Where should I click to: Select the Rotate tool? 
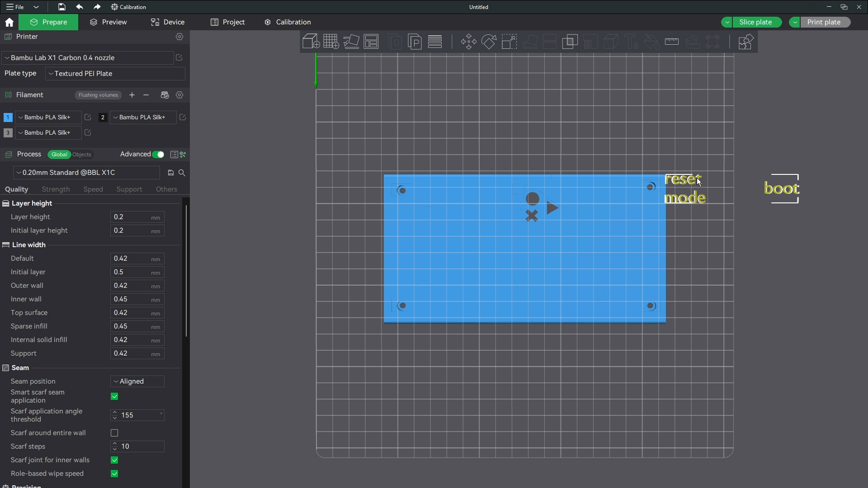click(x=489, y=42)
